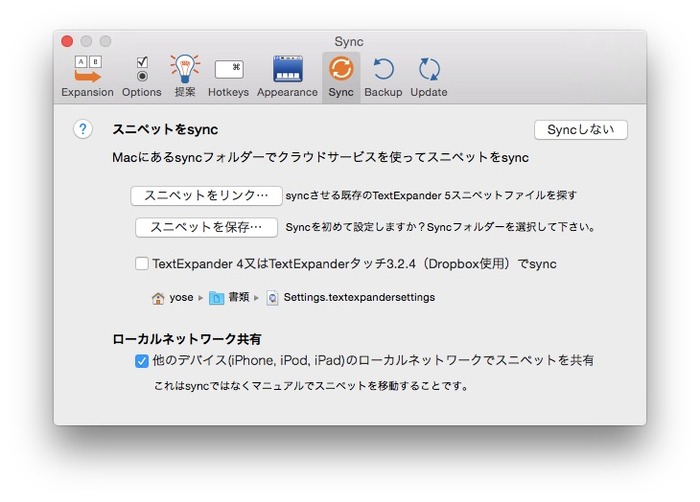Image resolution: width=700 pixels, height=502 pixels.
Task: Click the Settings.textexpandersettings file name
Action: click(359, 297)
